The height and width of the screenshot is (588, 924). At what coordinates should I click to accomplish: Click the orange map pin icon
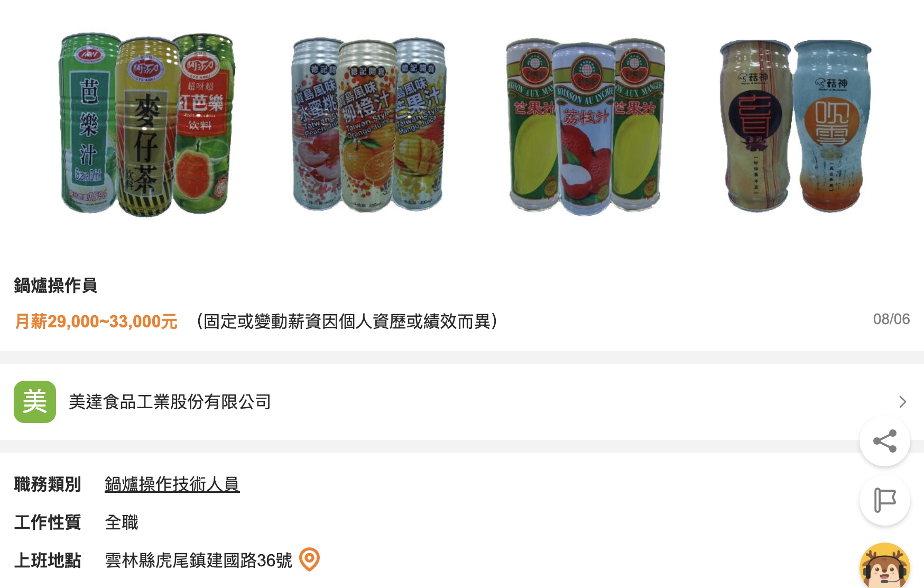coord(310,559)
